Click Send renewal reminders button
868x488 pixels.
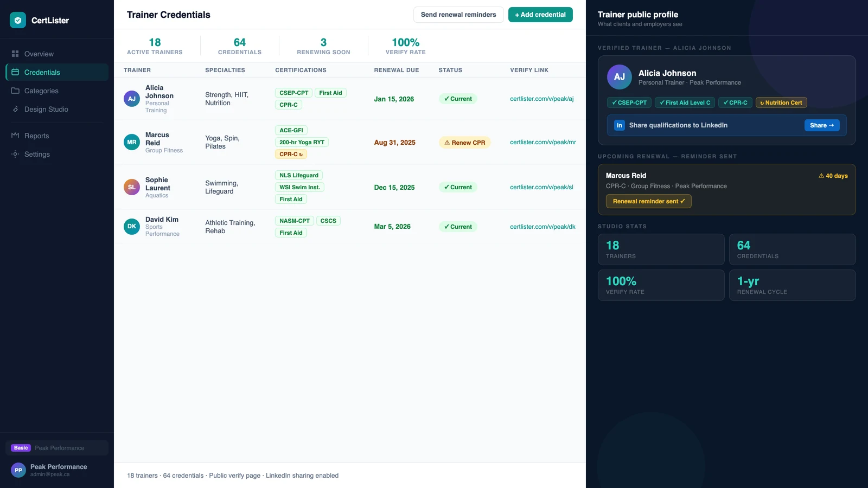(458, 15)
